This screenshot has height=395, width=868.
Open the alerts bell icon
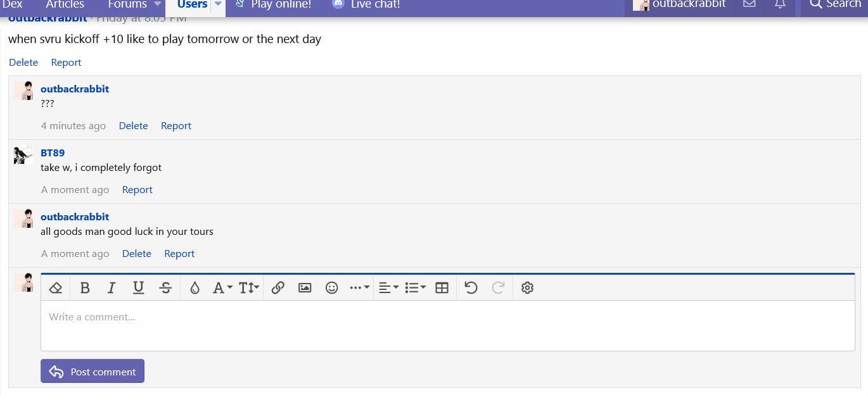pos(781,5)
